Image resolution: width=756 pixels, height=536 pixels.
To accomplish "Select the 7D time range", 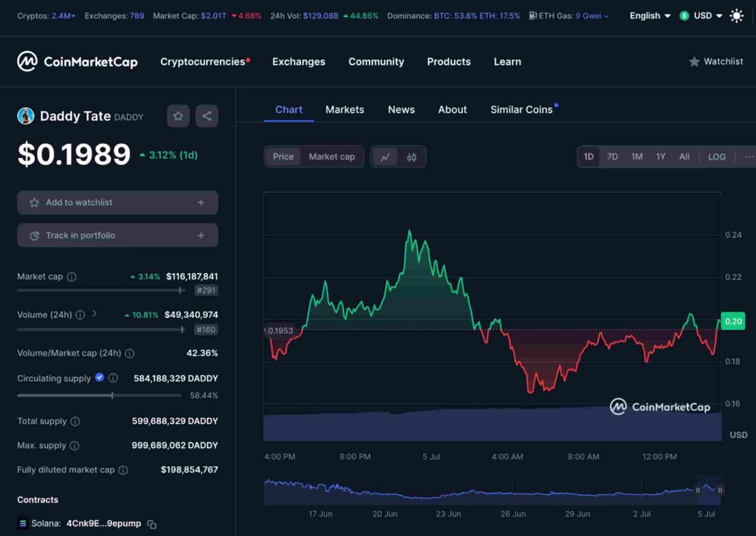I will pos(612,157).
